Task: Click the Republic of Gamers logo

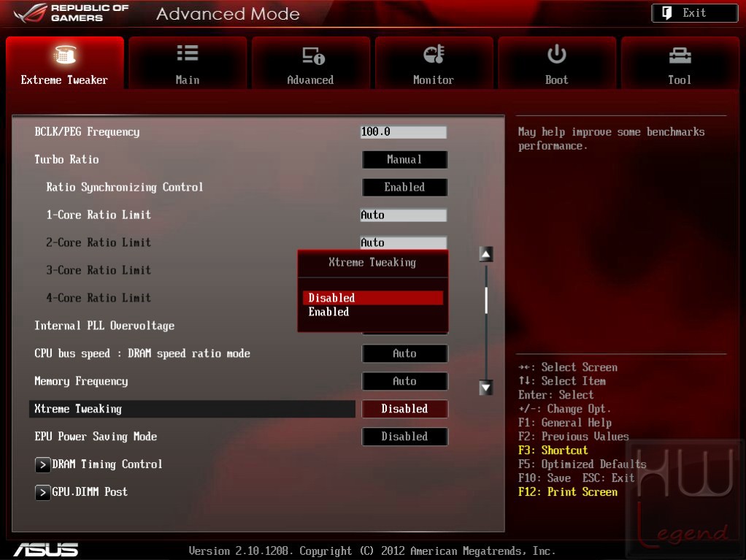Action: click(72, 13)
